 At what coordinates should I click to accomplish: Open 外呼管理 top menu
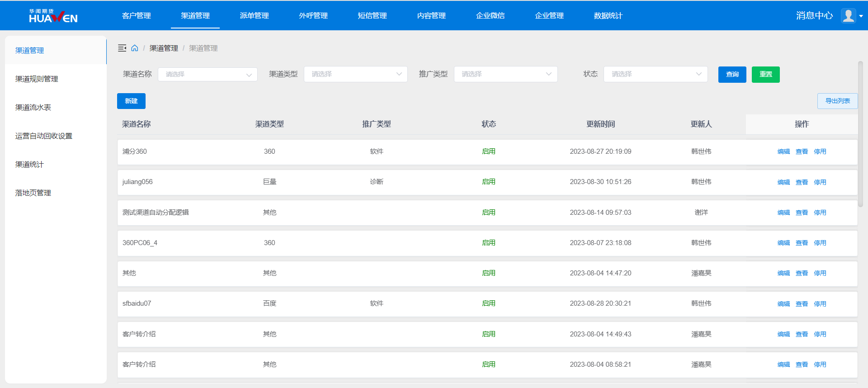pos(313,16)
